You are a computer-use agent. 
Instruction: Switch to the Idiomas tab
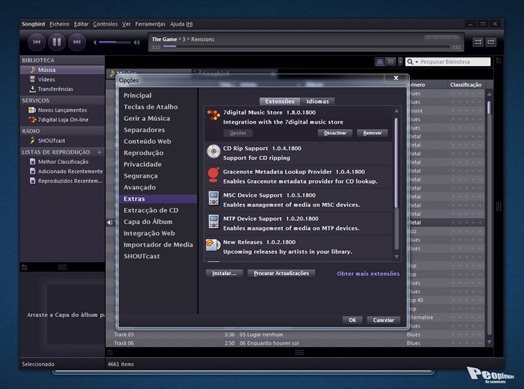pos(317,101)
